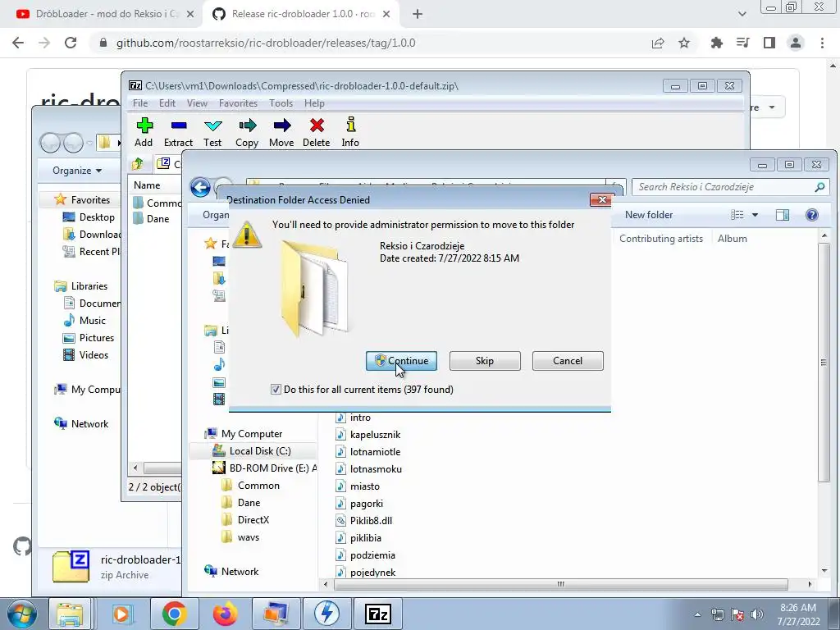The height and width of the screenshot is (630, 840).
Task: Click the 7-Zip Copy toolbar icon
Action: point(247,126)
